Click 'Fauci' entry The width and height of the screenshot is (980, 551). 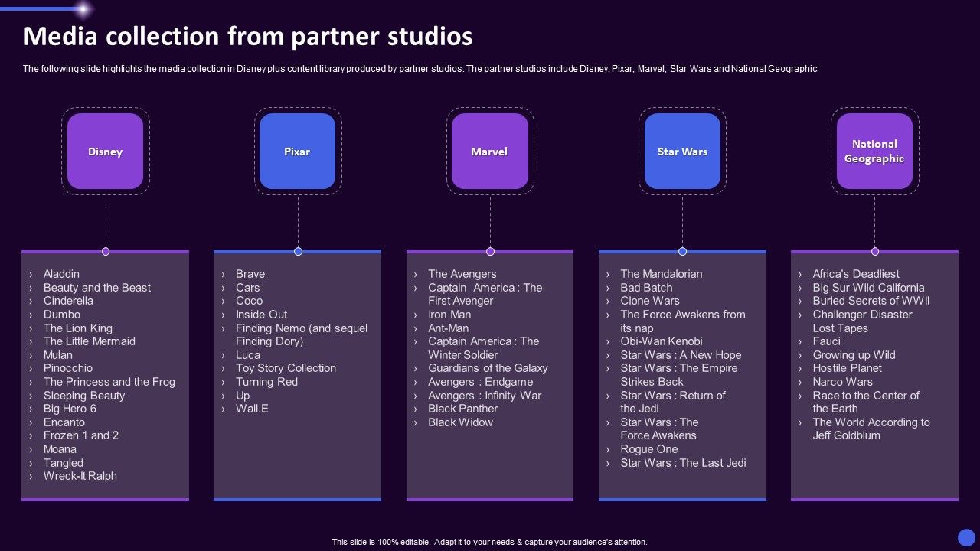coord(827,341)
